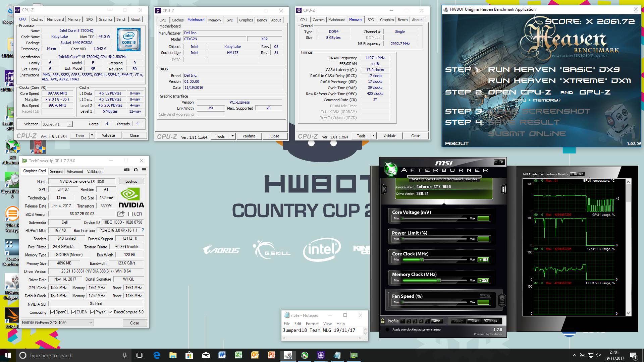Switch to Caches tab in first CPU-Z window

point(37,19)
